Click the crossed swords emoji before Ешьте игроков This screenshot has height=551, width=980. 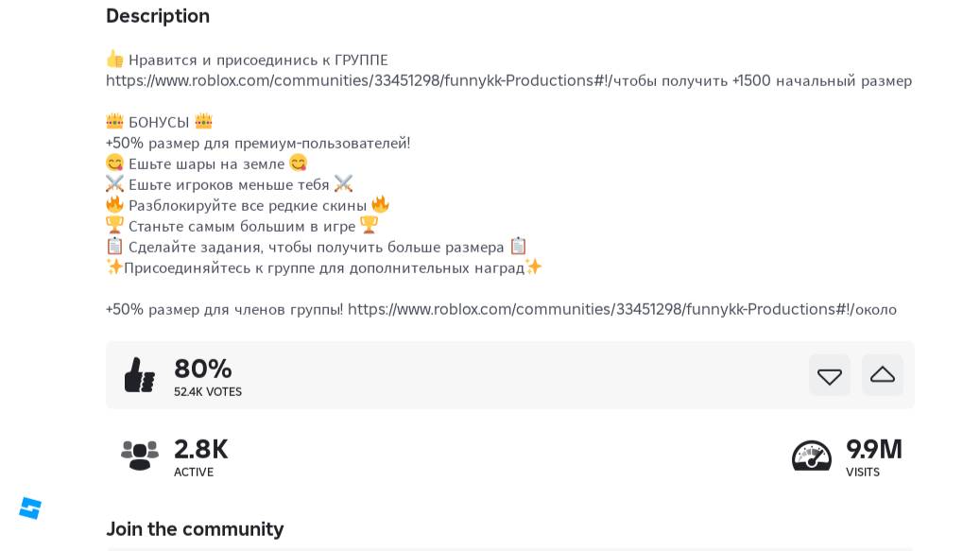point(114,184)
